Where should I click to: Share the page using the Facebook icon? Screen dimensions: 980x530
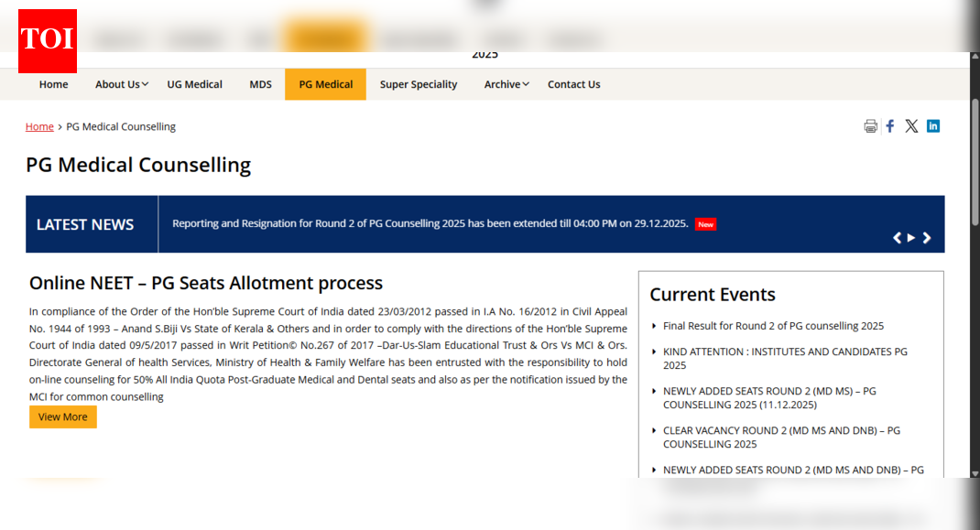889,125
